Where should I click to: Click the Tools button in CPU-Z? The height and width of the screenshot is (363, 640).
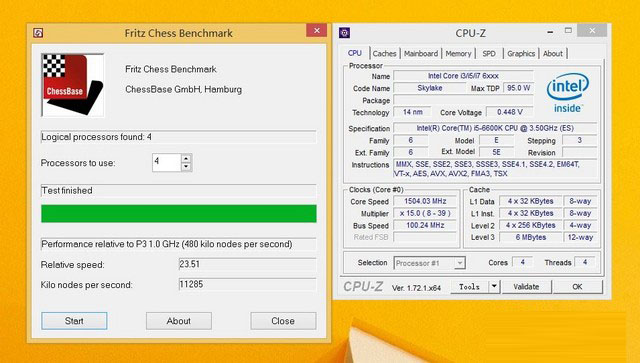[x=469, y=287]
